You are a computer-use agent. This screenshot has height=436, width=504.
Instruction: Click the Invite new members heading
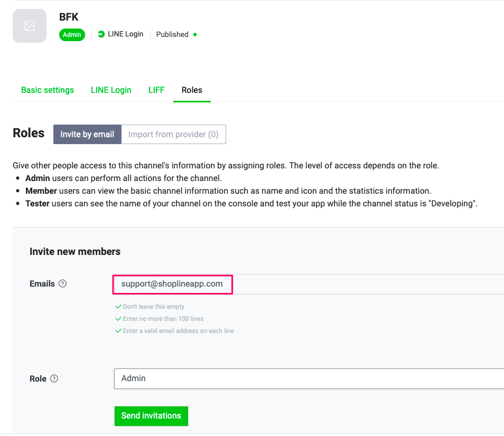[x=75, y=251]
